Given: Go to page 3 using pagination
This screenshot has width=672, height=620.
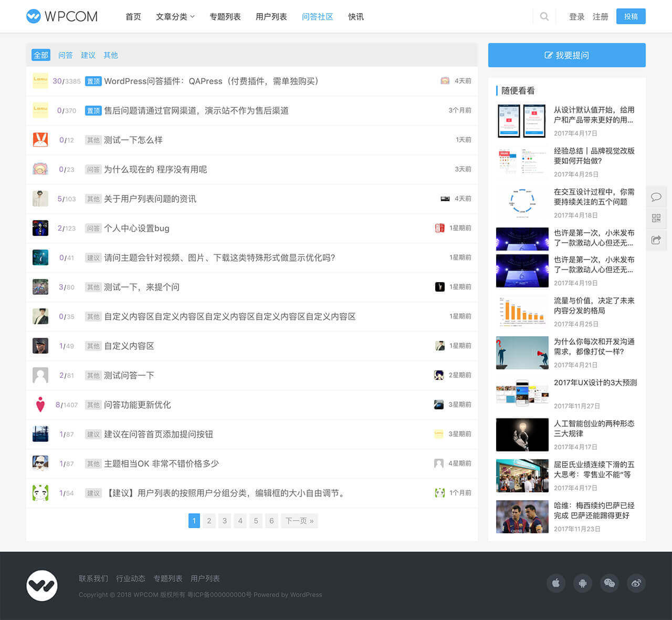Looking at the screenshot, I should click(225, 521).
